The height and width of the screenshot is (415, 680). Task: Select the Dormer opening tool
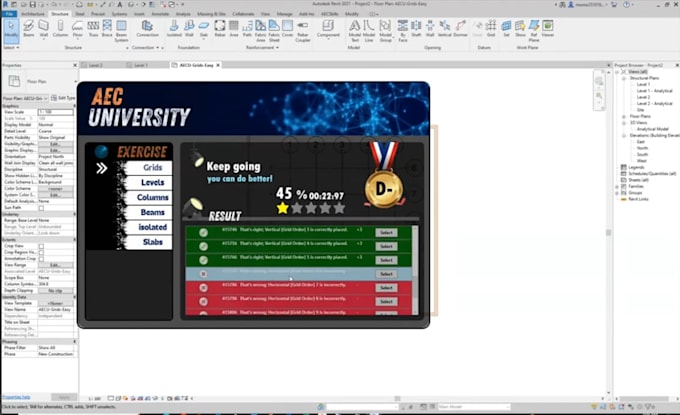(x=461, y=29)
